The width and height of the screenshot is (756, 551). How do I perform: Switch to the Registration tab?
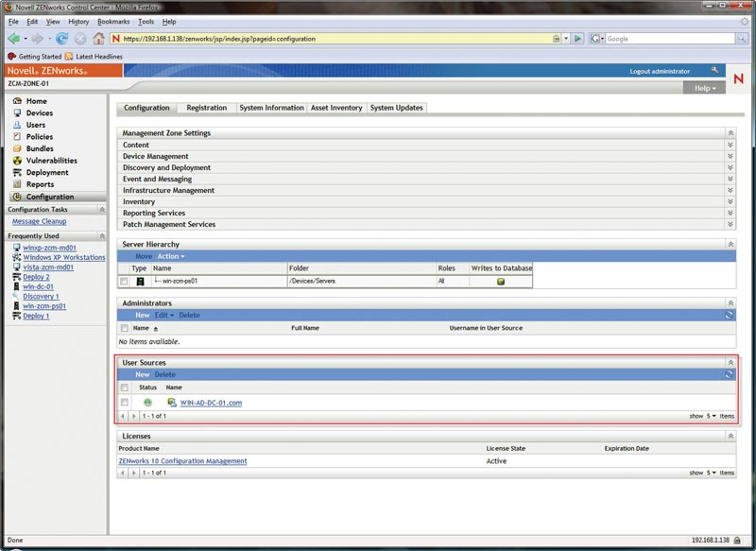click(x=206, y=108)
